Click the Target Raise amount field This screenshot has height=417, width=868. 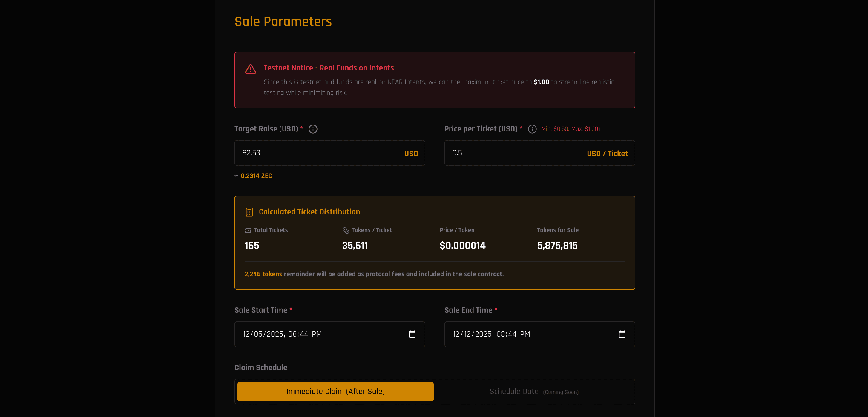(329, 153)
